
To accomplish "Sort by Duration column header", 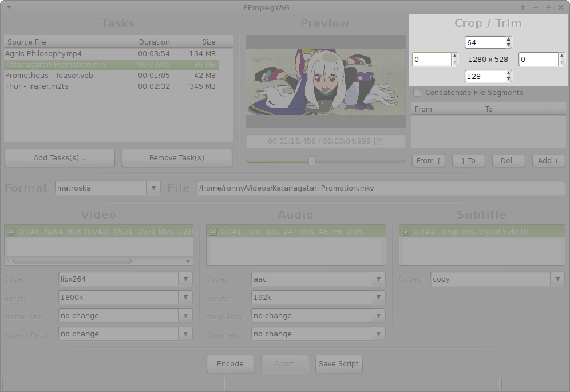I will 151,42.
